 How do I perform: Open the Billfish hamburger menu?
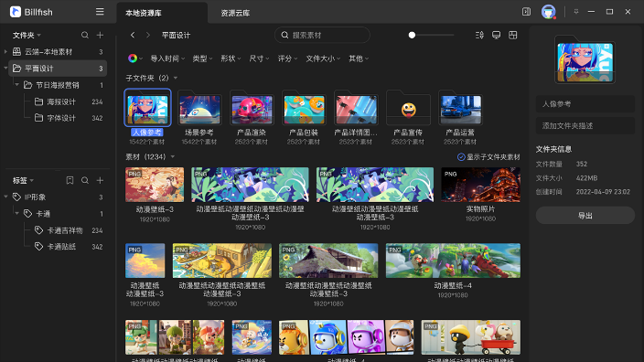click(100, 12)
